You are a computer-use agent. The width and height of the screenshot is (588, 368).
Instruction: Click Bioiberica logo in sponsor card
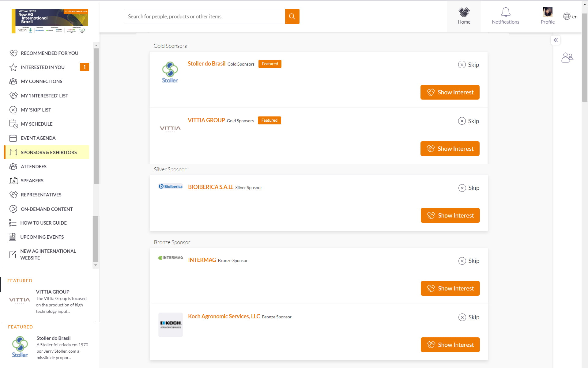pos(171,186)
